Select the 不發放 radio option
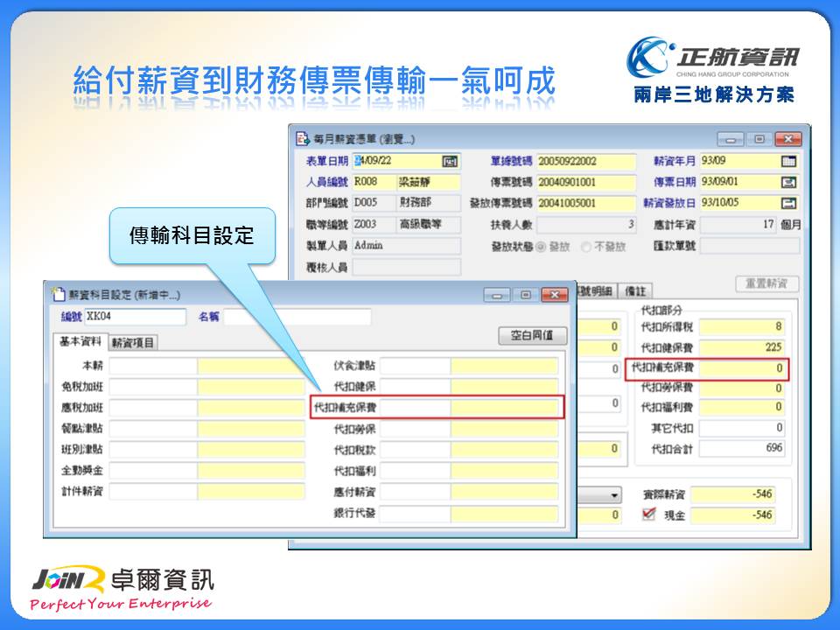Viewport: 840px width, 630px height. click(x=585, y=247)
